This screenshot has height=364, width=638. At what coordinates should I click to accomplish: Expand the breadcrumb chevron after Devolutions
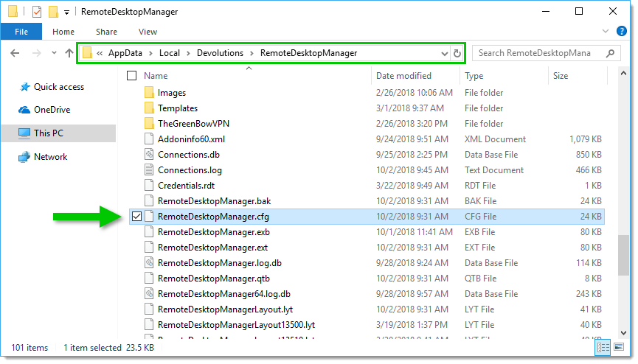(252, 53)
